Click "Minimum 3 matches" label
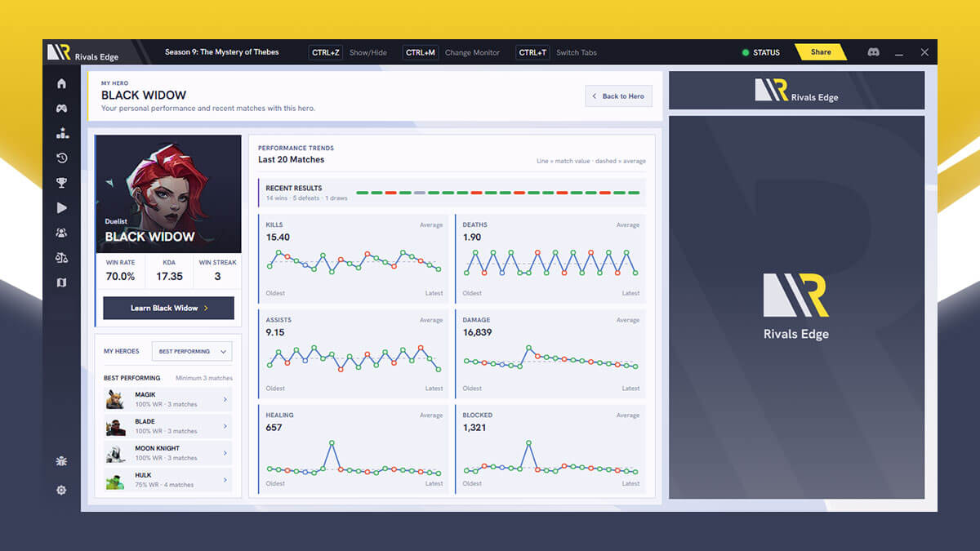The width and height of the screenshot is (980, 551). click(x=204, y=378)
